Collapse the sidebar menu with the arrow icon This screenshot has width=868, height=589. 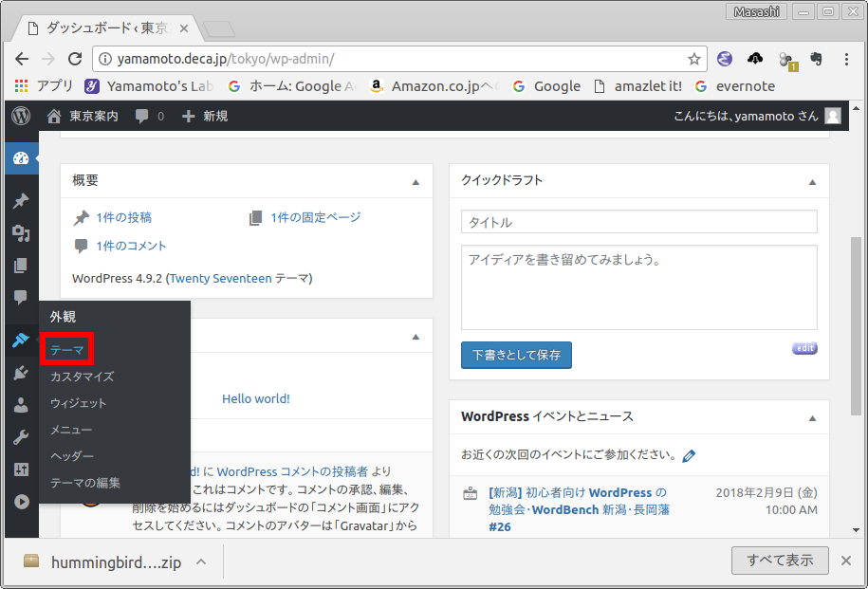coord(20,502)
